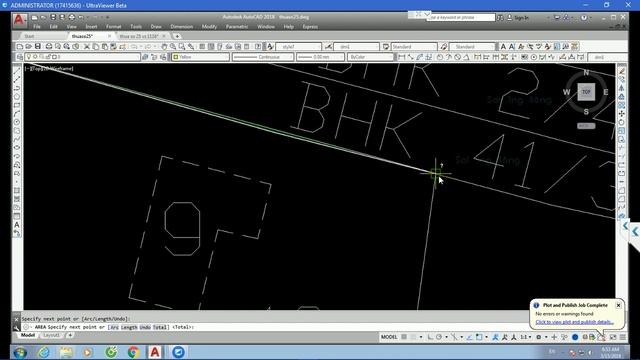Click the blue circle status bar icon

click(x=575, y=337)
